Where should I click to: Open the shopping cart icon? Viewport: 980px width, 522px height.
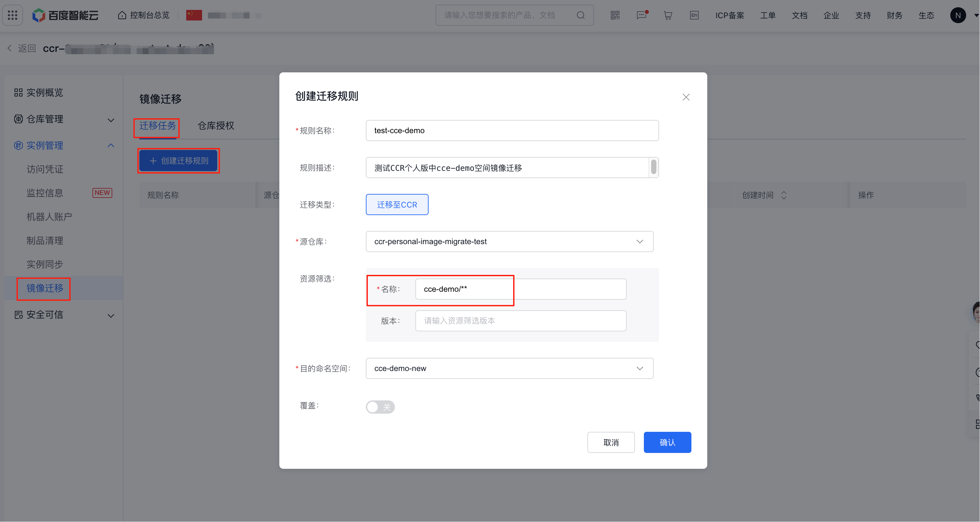(668, 15)
